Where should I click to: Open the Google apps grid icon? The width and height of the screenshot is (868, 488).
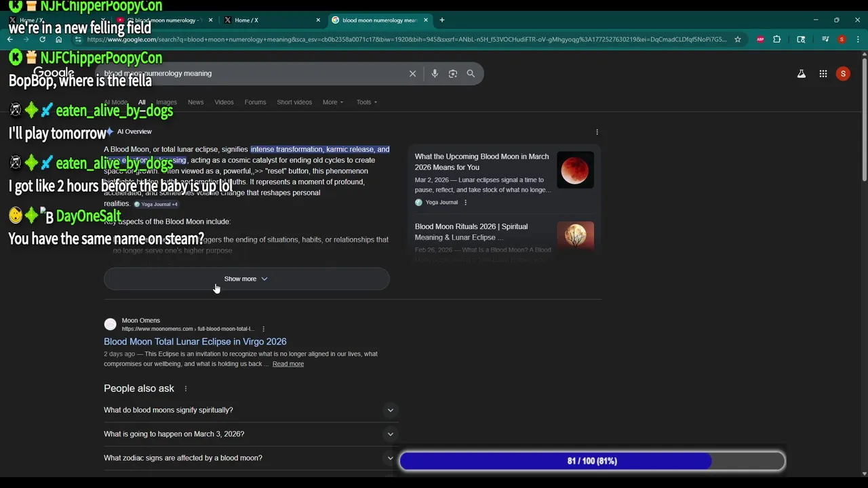[823, 74]
